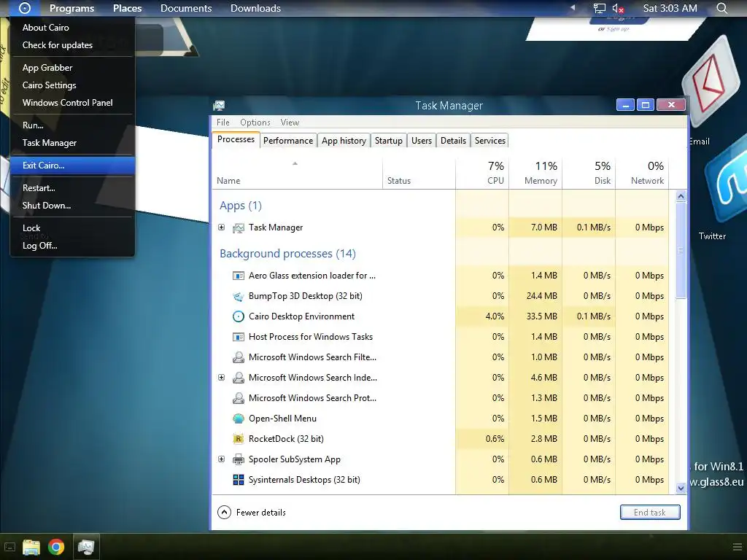
Task: Switch to the Performance tab
Action: [287, 141]
